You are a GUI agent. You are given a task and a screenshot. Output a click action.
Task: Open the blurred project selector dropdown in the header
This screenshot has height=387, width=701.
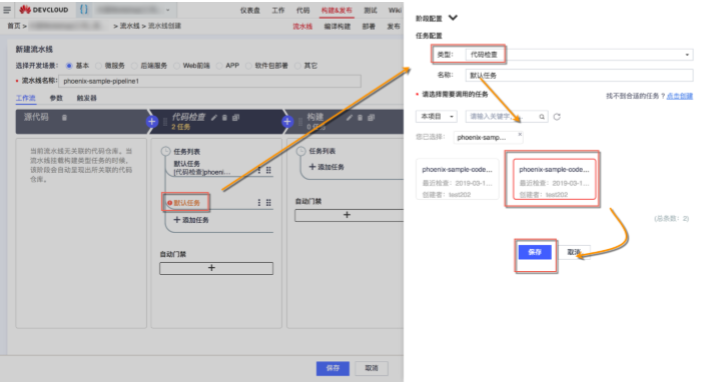click(x=134, y=9)
